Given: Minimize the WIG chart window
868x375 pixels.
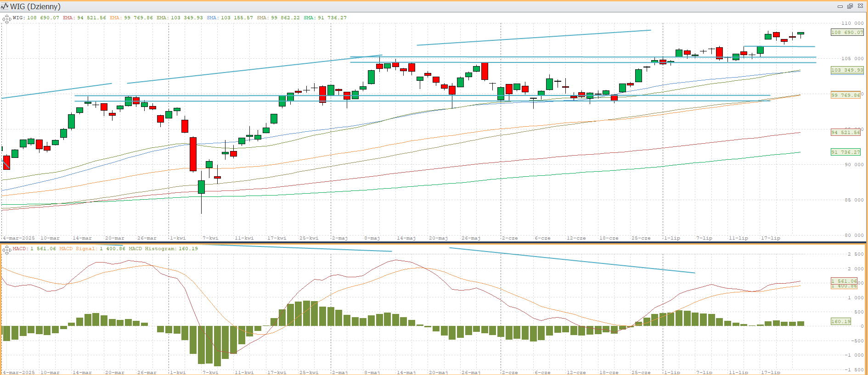Looking at the screenshot, I should (840, 6).
